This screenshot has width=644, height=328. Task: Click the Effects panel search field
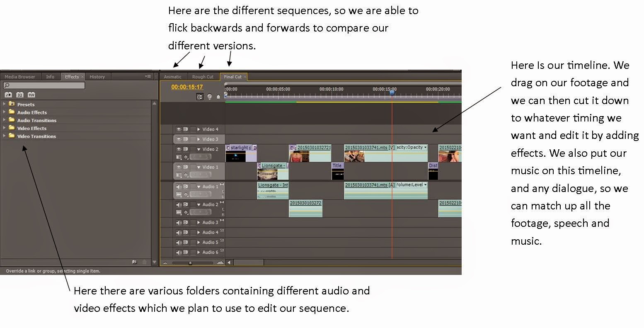(44, 85)
